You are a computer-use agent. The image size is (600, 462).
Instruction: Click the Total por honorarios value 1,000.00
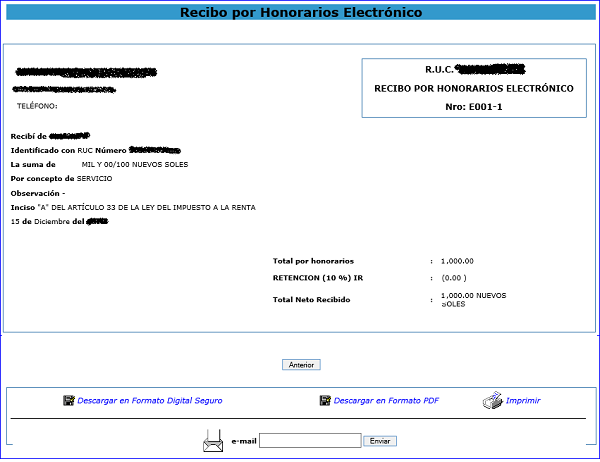point(457,261)
